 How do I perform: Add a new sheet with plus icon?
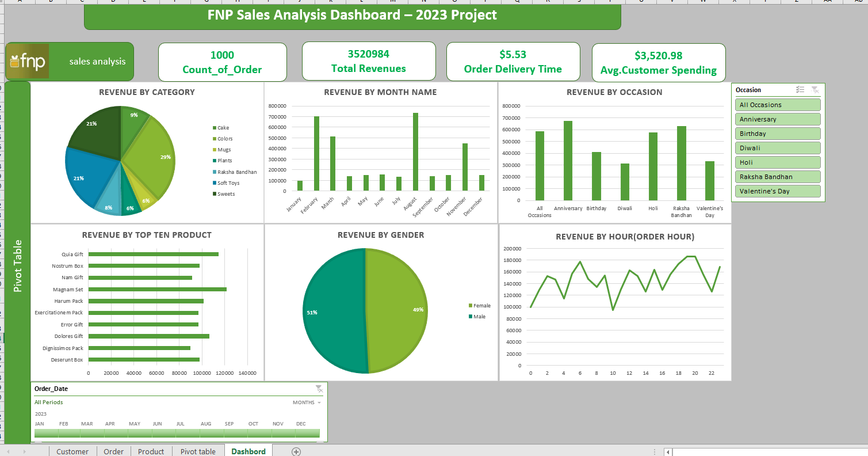pos(296,451)
